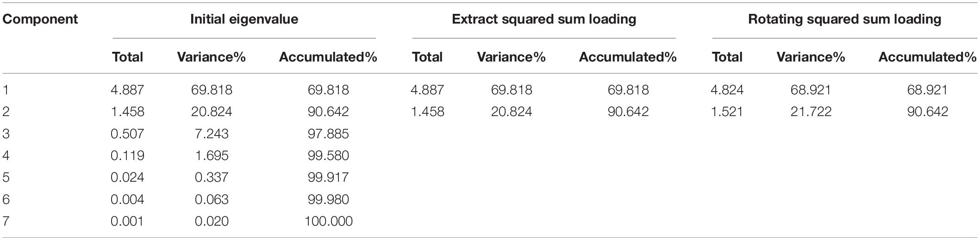Select Total header under Initial eigenvalue
Viewport: 980px width, 240px height.
pyautogui.click(x=127, y=57)
